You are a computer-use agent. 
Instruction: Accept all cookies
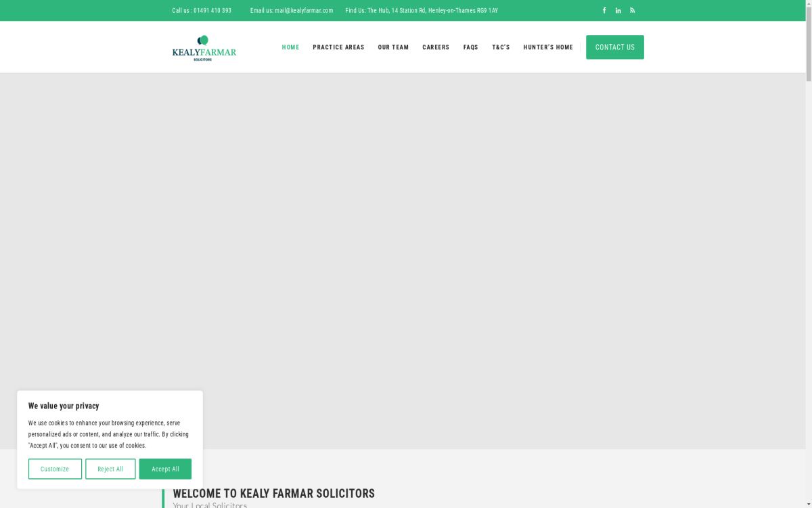165,469
